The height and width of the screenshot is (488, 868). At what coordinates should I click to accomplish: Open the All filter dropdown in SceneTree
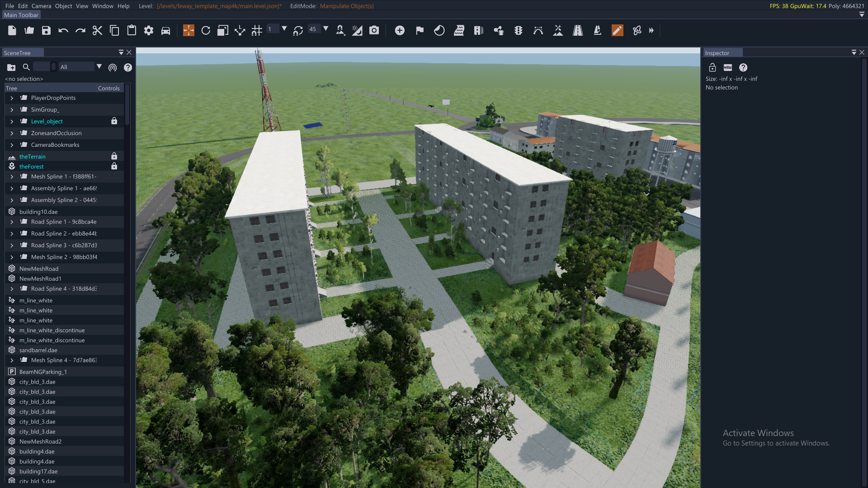click(99, 67)
